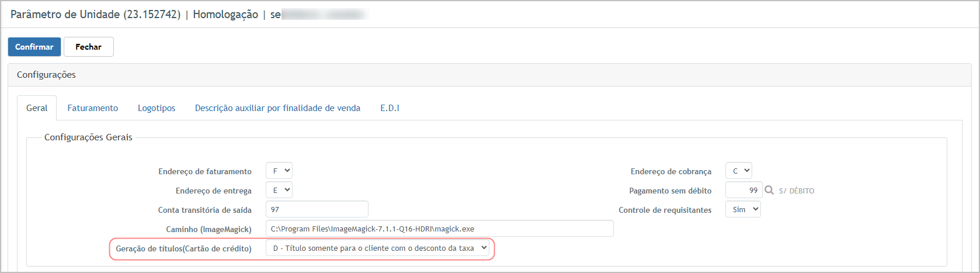
Task: Switch to the E.D.I tab
Action: tap(390, 108)
